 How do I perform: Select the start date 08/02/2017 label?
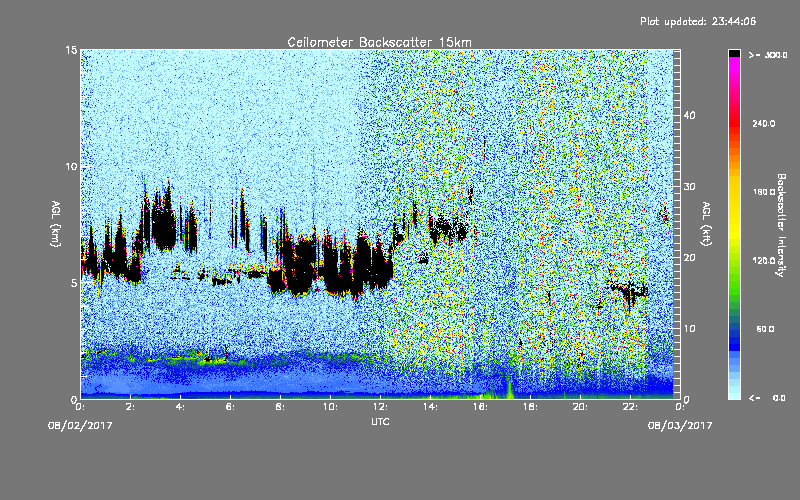pos(80,426)
